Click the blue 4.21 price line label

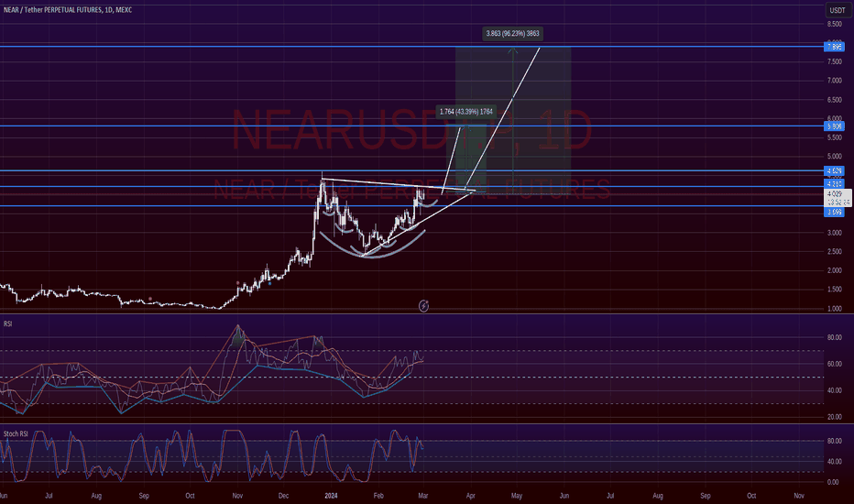coord(835,184)
